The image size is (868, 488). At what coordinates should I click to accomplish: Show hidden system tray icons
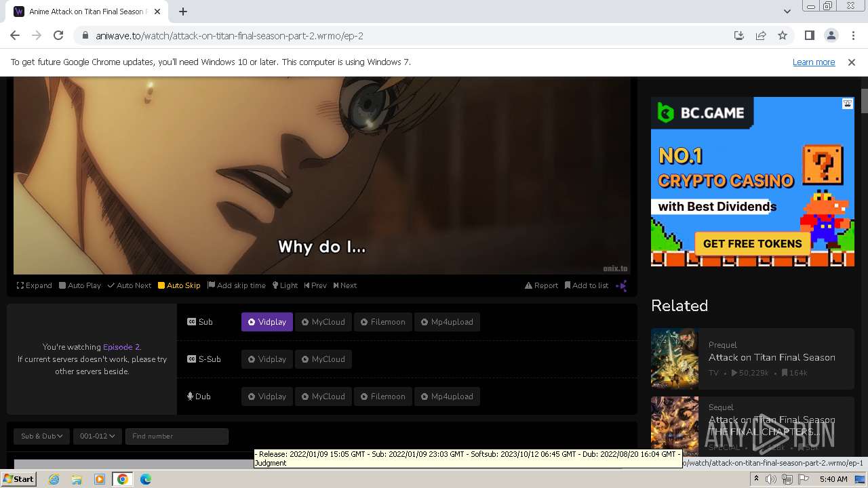[756, 479]
